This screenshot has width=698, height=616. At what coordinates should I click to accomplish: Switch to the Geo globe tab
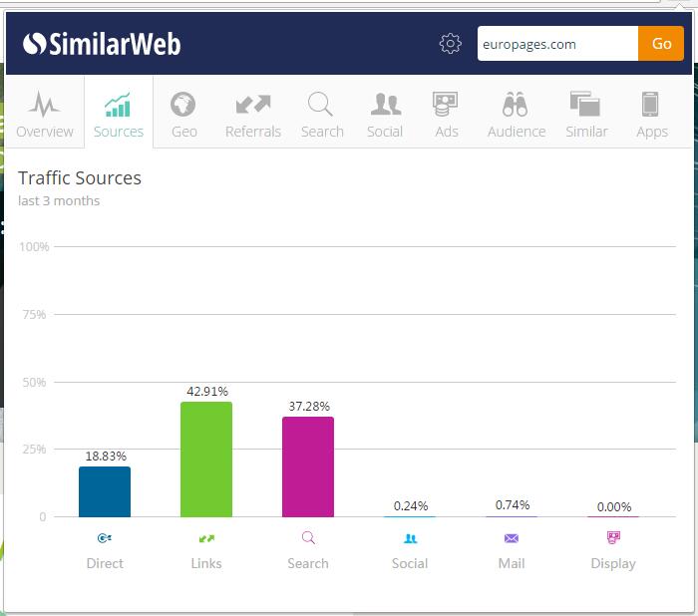[x=183, y=114]
